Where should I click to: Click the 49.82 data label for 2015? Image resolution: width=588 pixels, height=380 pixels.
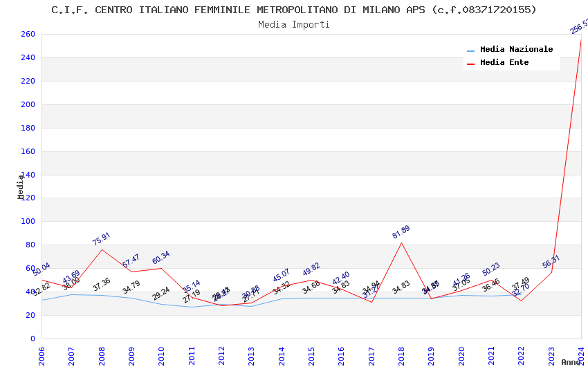point(311,269)
